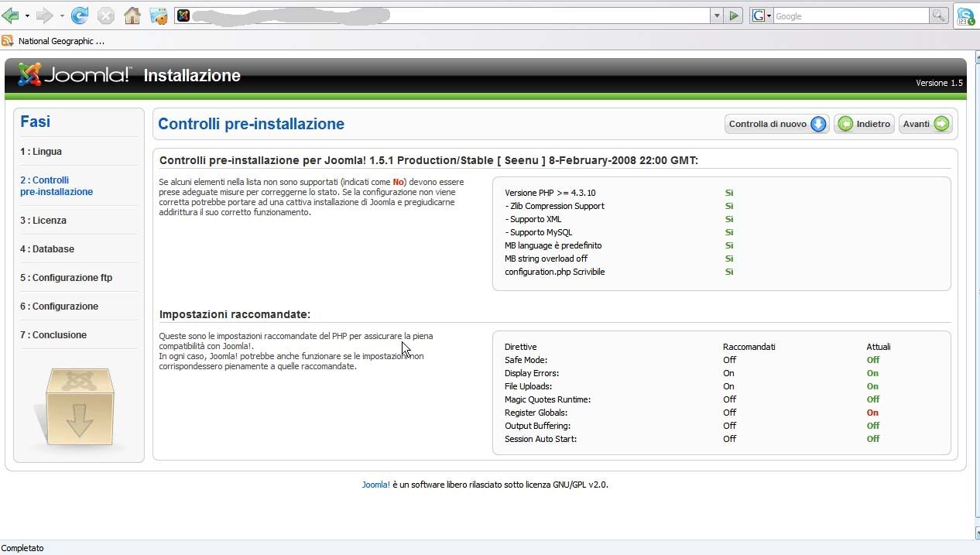Click the configuration.php Scrivibile label
Image resolution: width=980 pixels, height=555 pixels.
coord(554,272)
